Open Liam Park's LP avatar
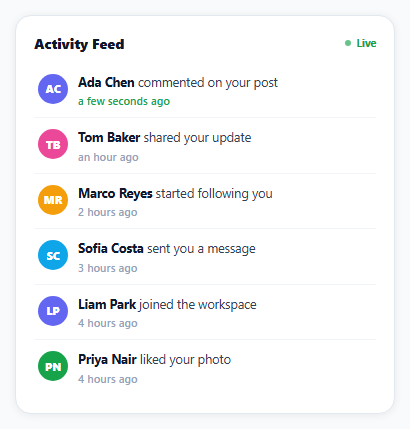Screen dimensions: 410x429 point(53,311)
